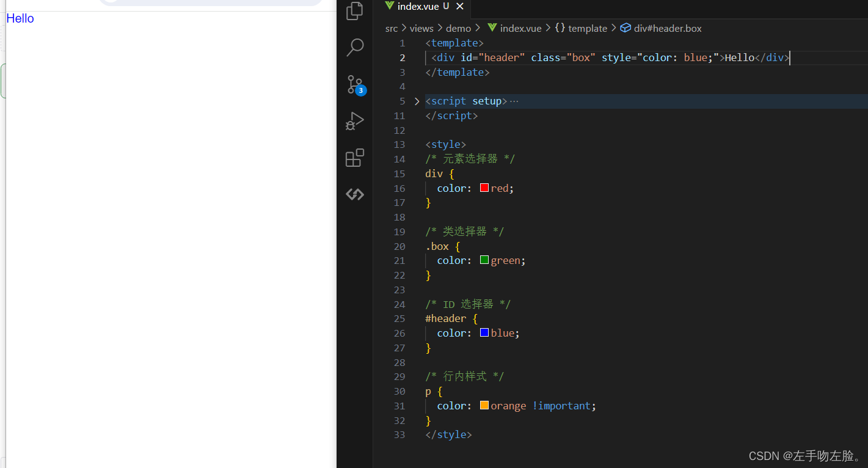Click the "p {" selector on line 30
Screen dimensions: 868x468
434,391
